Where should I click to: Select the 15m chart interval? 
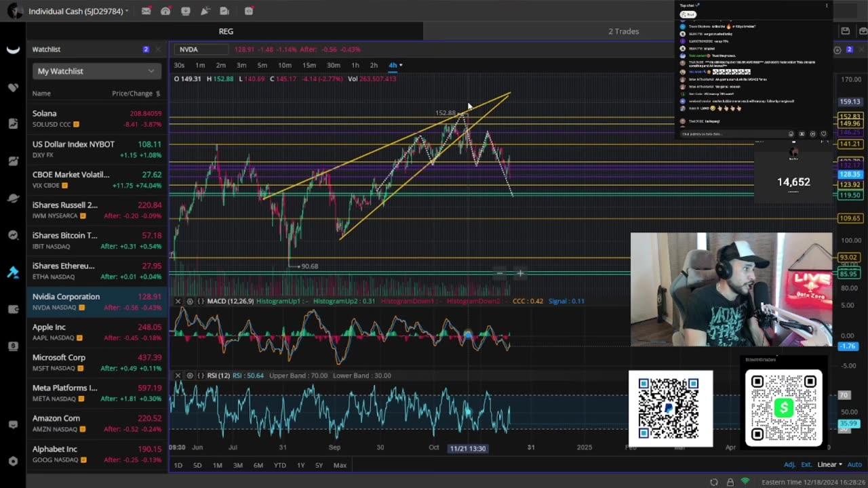(309, 65)
